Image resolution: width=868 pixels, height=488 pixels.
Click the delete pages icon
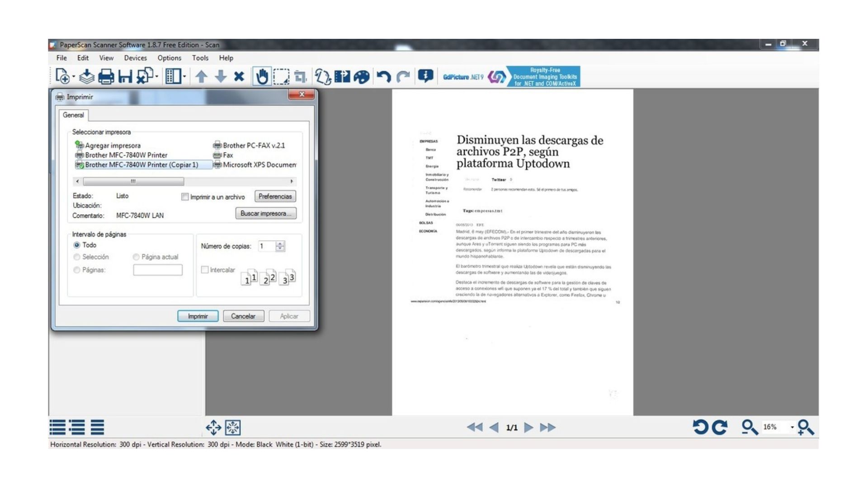[145, 76]
